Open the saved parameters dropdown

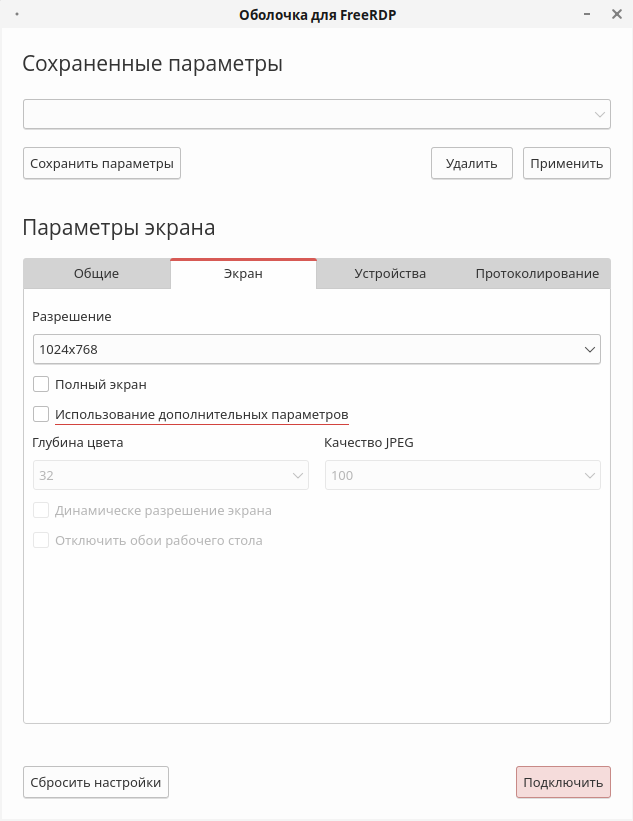(x=317, y=114)
